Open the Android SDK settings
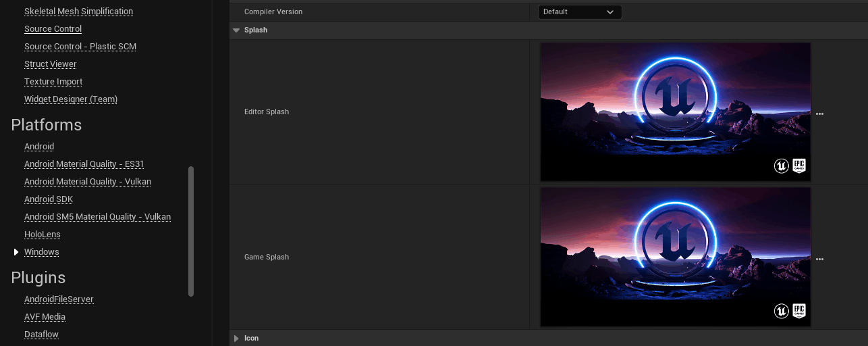Screen dimensions: 868x346 tap(49, 199)
